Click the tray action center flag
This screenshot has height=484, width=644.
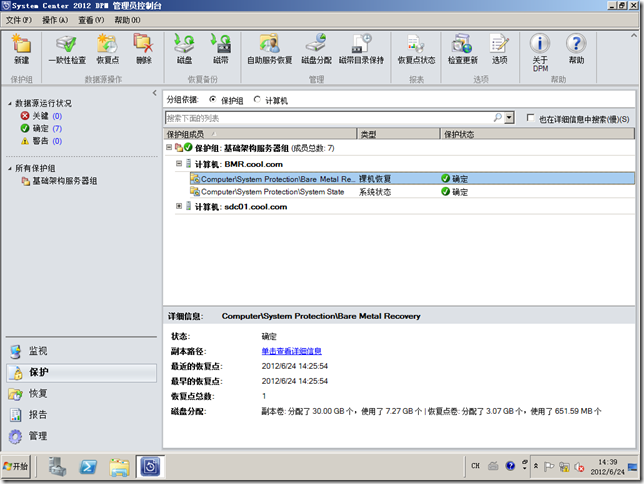pyautogui.click(x=549, y=466)
